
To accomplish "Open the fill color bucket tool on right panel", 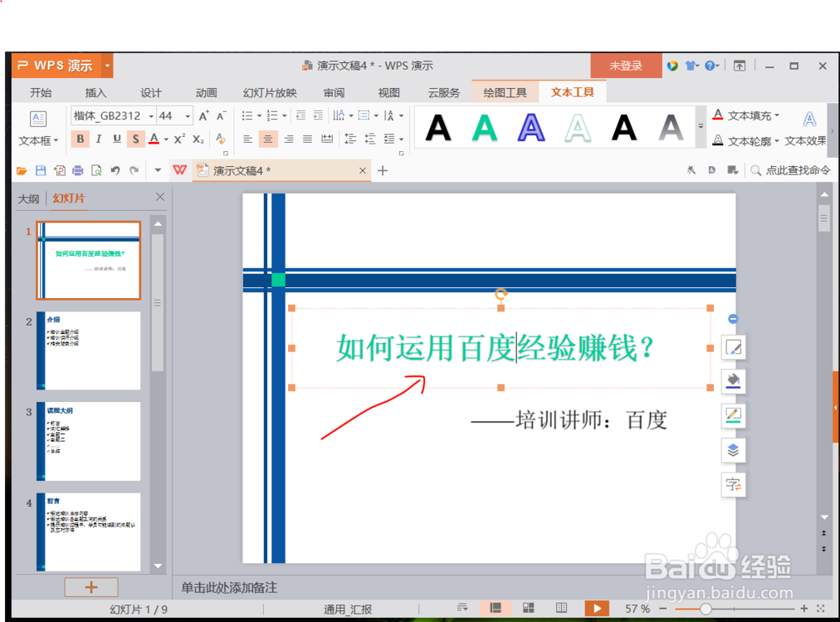I will click(x=733, y=381).
